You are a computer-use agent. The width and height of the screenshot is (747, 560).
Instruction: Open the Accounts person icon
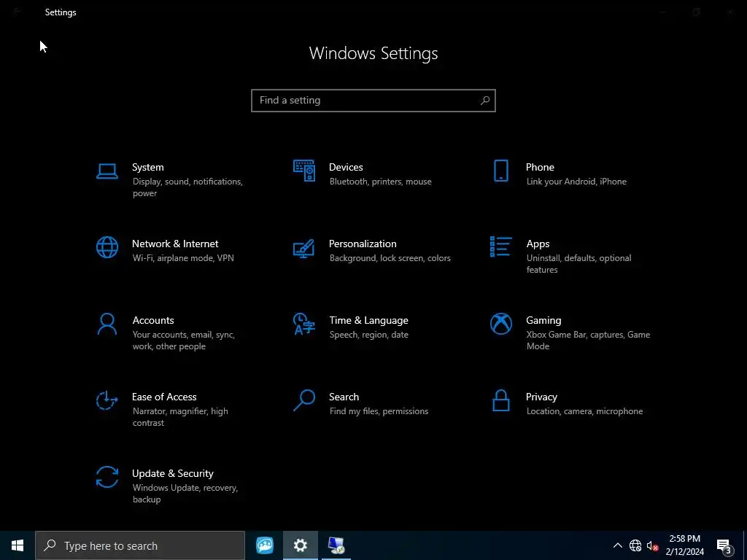(107, 324)
